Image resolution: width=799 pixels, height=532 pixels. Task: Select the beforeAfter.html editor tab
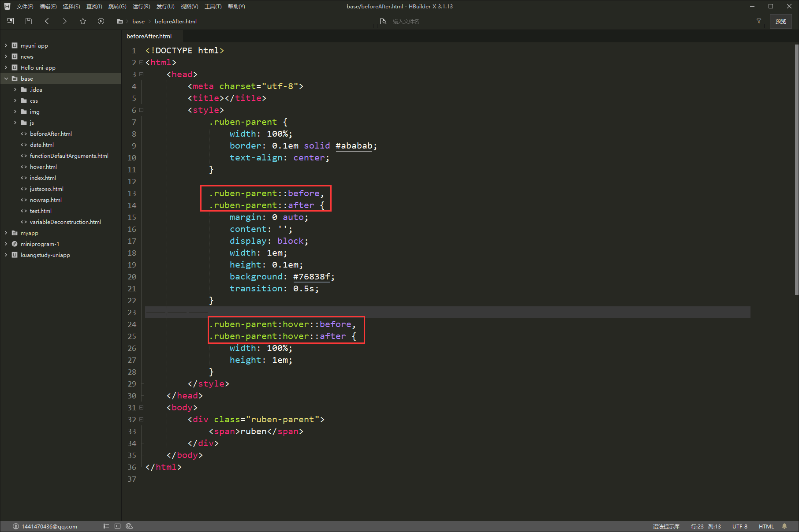[x=149, y=36]
